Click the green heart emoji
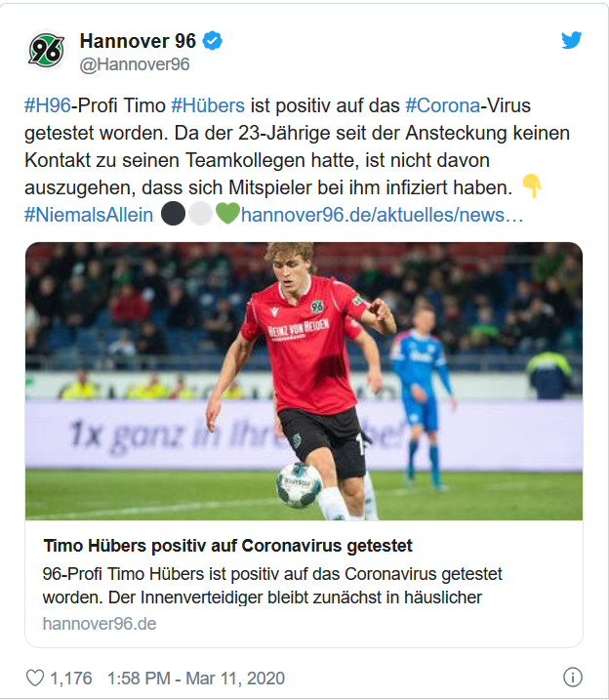The width and height of the screenshot is (609, 700). click(226, 214)
